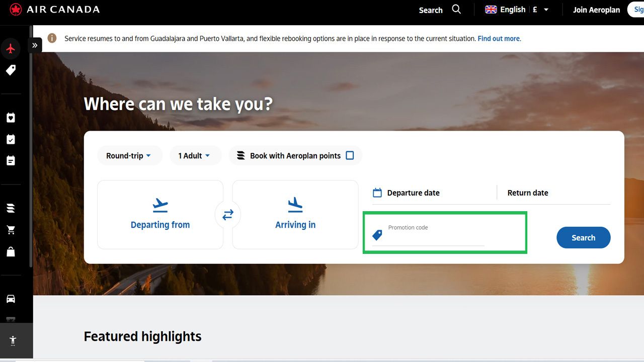Swap origin and destination with arrows icon
This screenshot has height=362, width=644.
227,214
